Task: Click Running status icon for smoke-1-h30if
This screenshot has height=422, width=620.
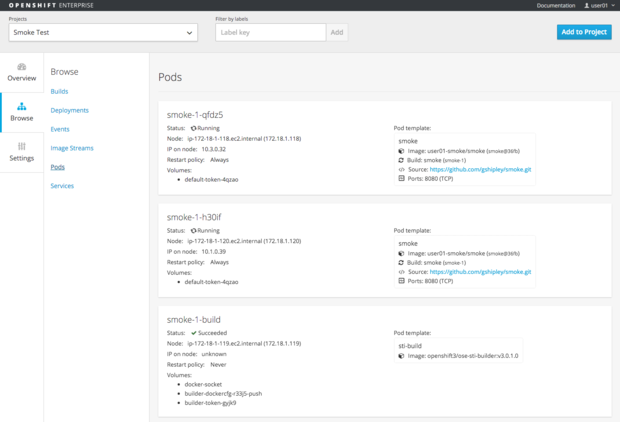Action: (x=194, y=231)
